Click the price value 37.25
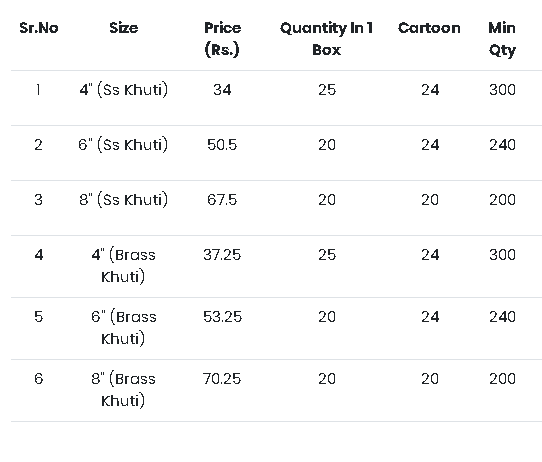The width and height of the screenshot is (542, 462). click(222, 255)
